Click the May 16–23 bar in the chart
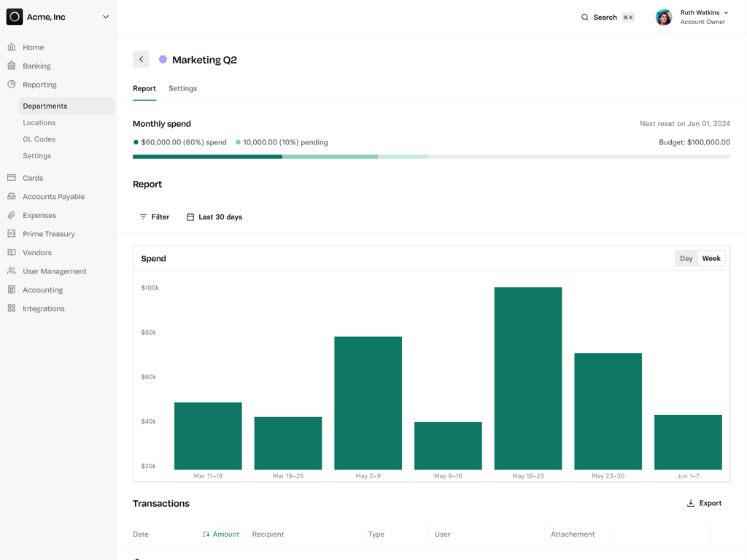Image resolution: width=747 pixels, height=560 pixels. pyautogui.click(x=528, y=378)
